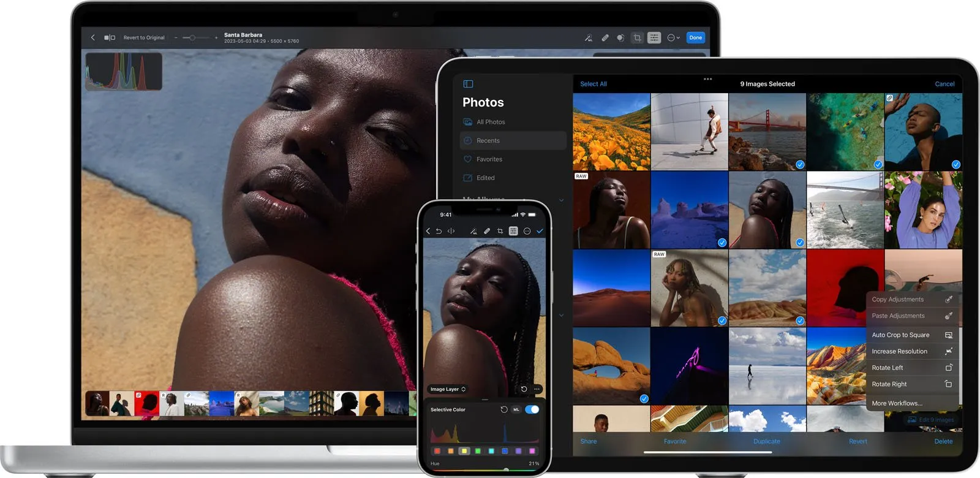The image size is (980, 478).
Task: Select the Repair bandage tool on Mac toolbar
Action: (605, 37)
